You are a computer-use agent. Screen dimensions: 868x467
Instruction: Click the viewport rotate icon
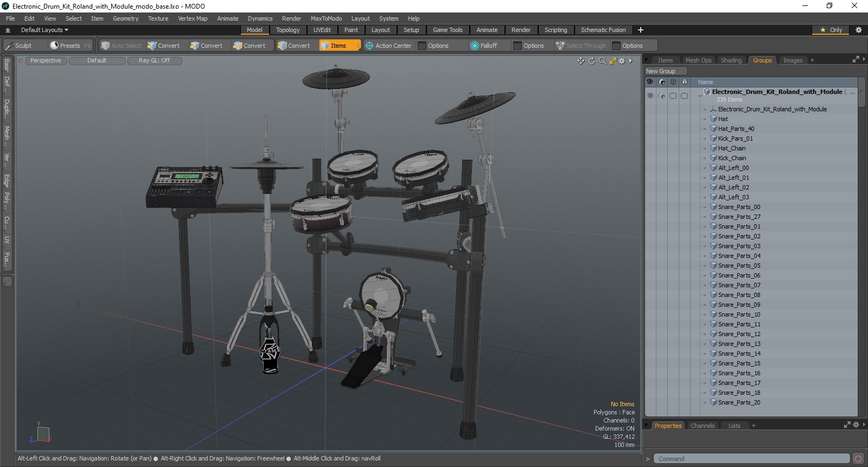pos(592,61)
